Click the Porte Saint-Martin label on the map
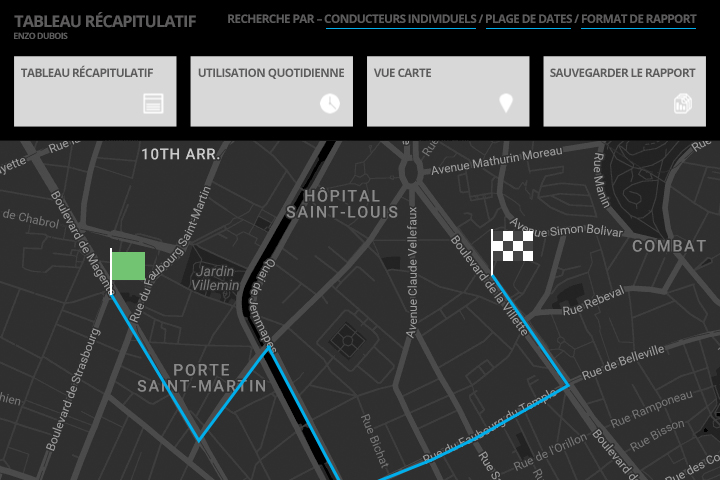 pyautogui.click(x=202, y=377)
